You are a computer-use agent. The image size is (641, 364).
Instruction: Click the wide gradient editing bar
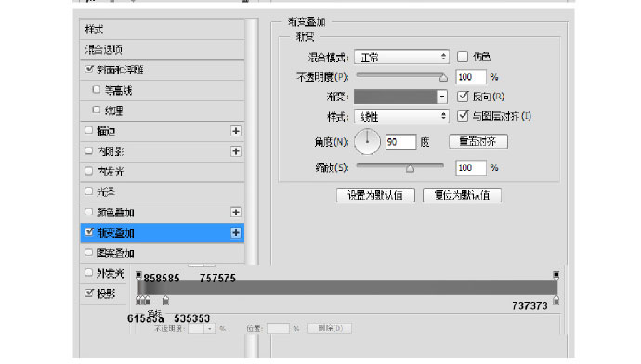click(x=347, y=288)
